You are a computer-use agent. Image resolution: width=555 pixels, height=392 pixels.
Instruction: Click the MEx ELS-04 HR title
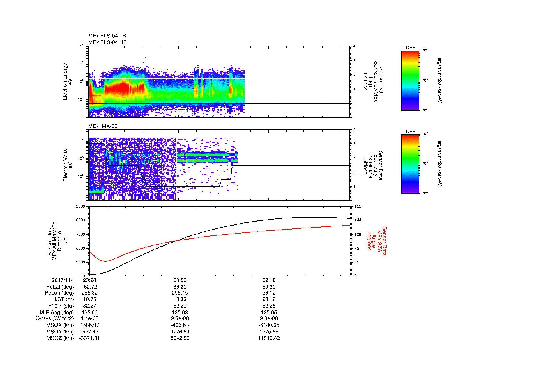(107, 42)
